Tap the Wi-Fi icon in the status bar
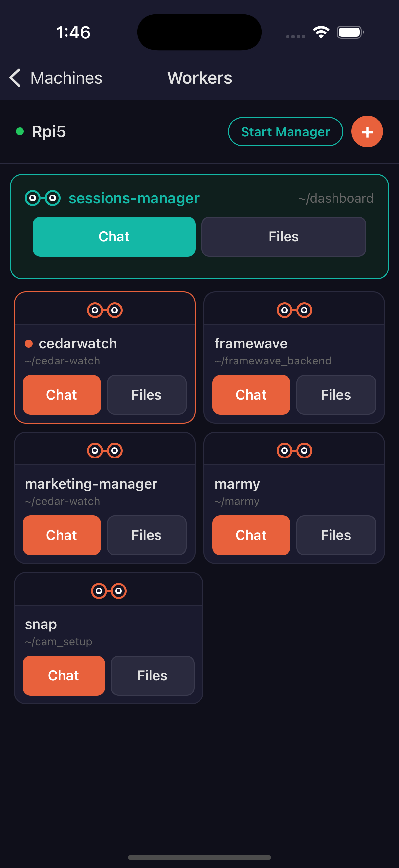 [x=321, y=32]
